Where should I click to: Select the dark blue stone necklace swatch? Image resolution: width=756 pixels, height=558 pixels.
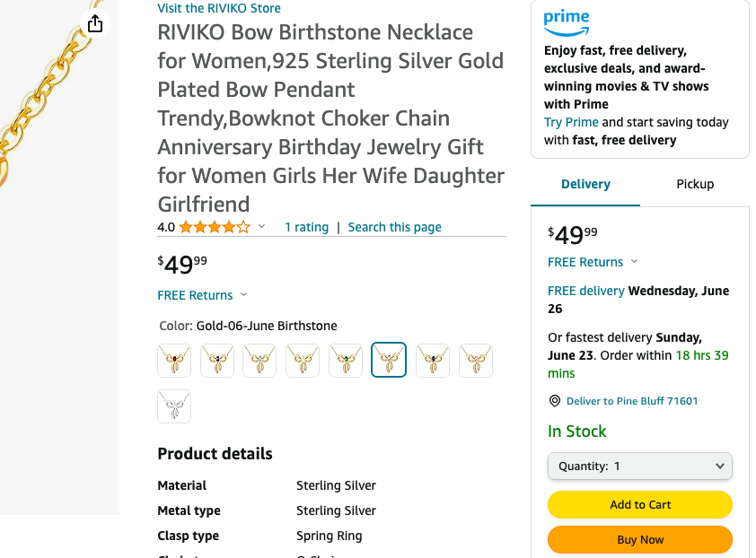pyautogui.click(x=433, y=360)
